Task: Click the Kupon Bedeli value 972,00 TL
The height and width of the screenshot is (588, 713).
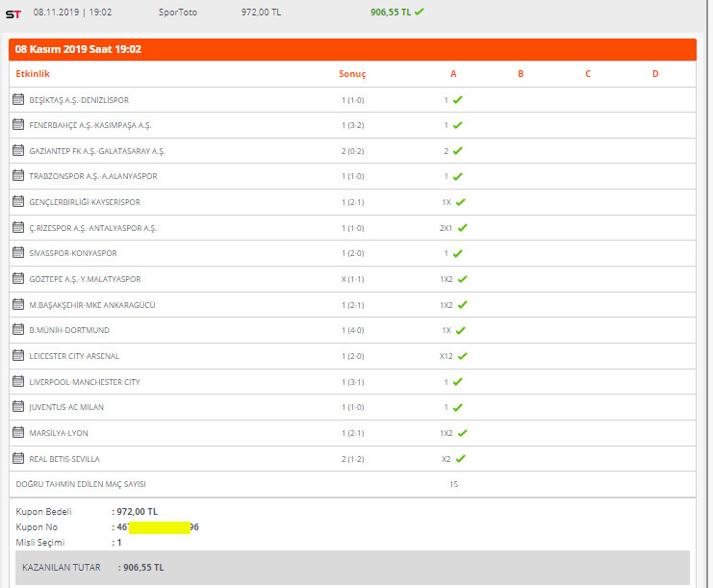Action: tap(138, 512)
